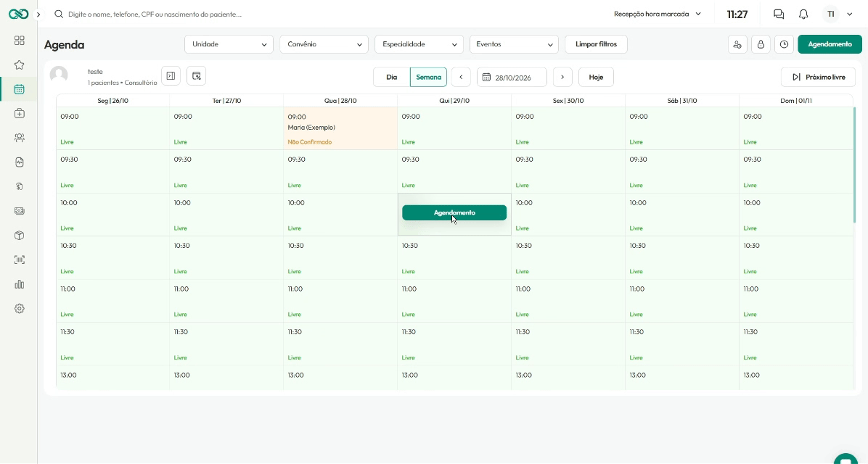Open the Unidade filter dropdown
This screenshot has width=868, height=464.
[229, 44]
